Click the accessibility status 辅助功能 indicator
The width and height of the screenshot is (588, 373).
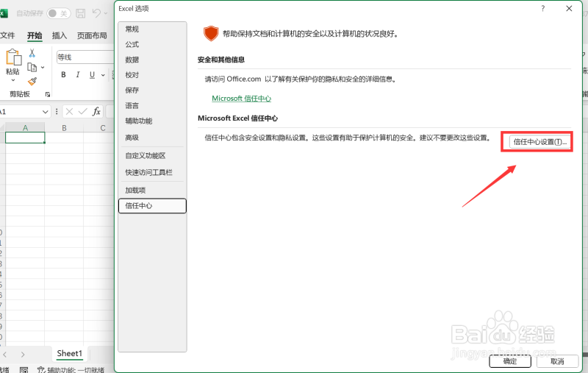[71, 369]
